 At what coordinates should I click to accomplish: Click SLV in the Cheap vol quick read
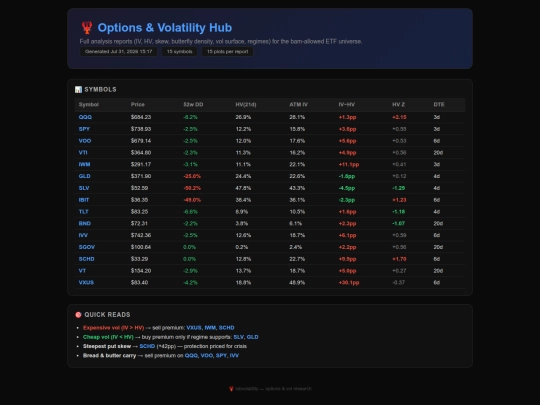(x=239, y=337)
